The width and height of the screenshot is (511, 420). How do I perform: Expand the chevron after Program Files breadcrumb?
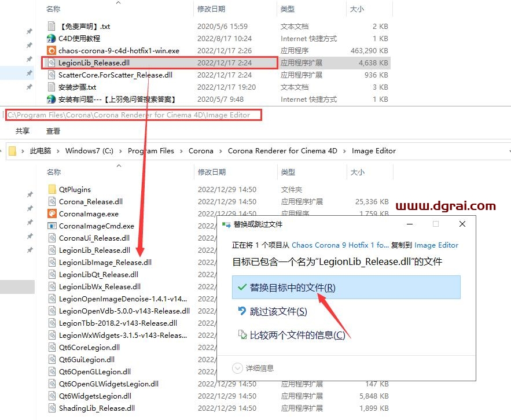181,151
